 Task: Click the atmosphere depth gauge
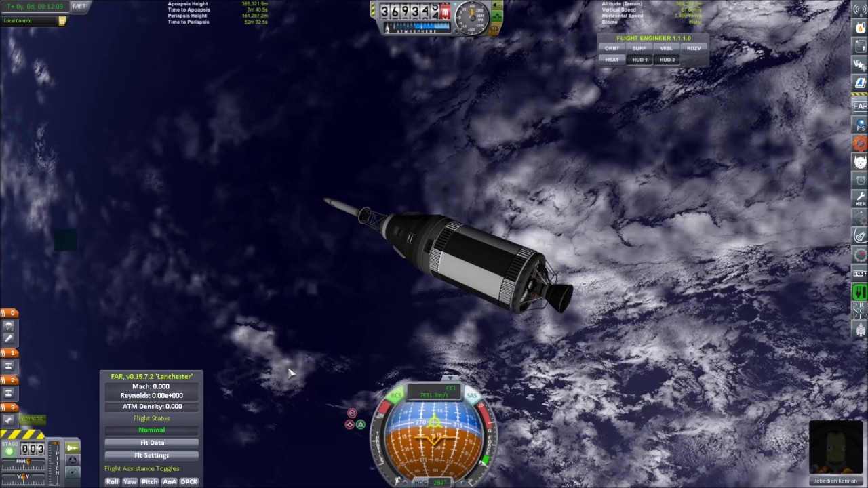coord(417,28)
